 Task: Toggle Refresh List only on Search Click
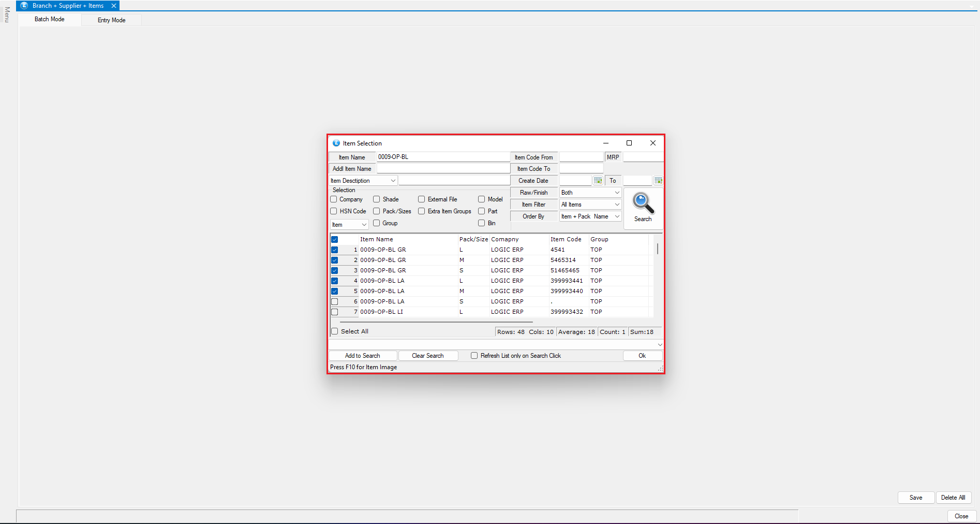[x=474, y=356]
